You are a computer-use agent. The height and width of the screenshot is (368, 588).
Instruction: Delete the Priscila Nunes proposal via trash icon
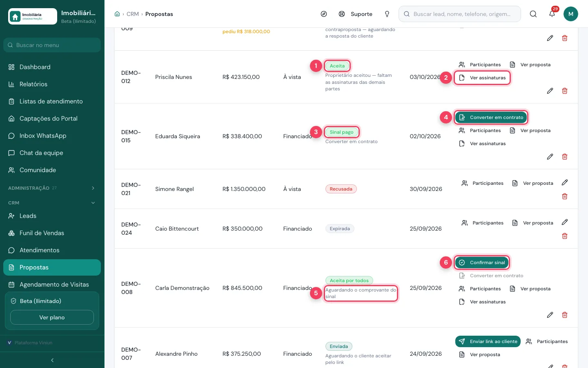(565, 91)
